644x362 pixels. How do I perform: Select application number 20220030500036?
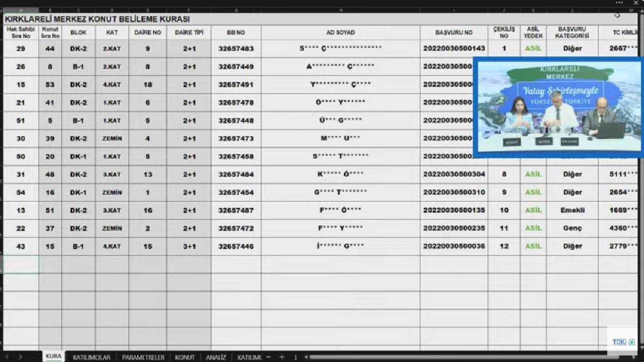454,246
